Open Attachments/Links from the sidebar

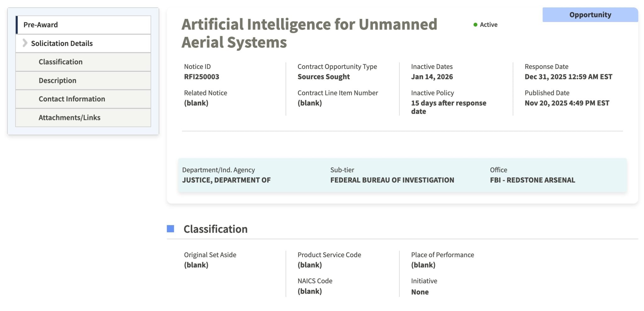(69, 117)
